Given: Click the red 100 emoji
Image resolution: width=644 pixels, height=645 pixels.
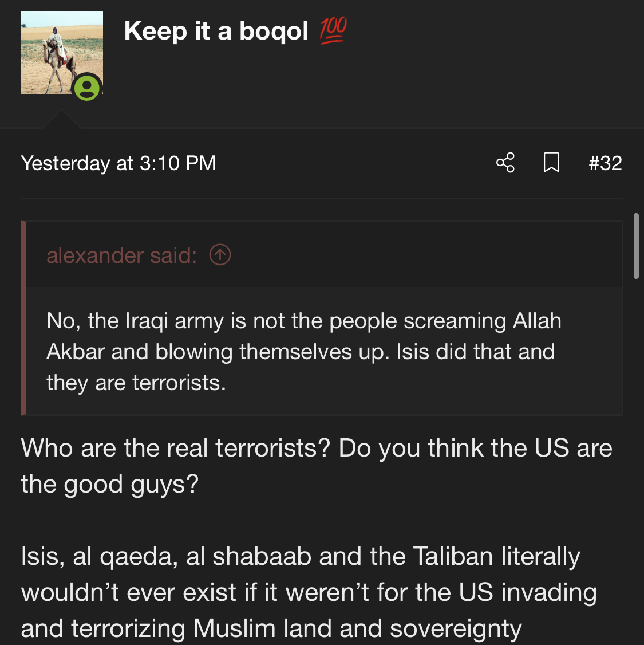Looking at the screenshot, I should point(333,30).
